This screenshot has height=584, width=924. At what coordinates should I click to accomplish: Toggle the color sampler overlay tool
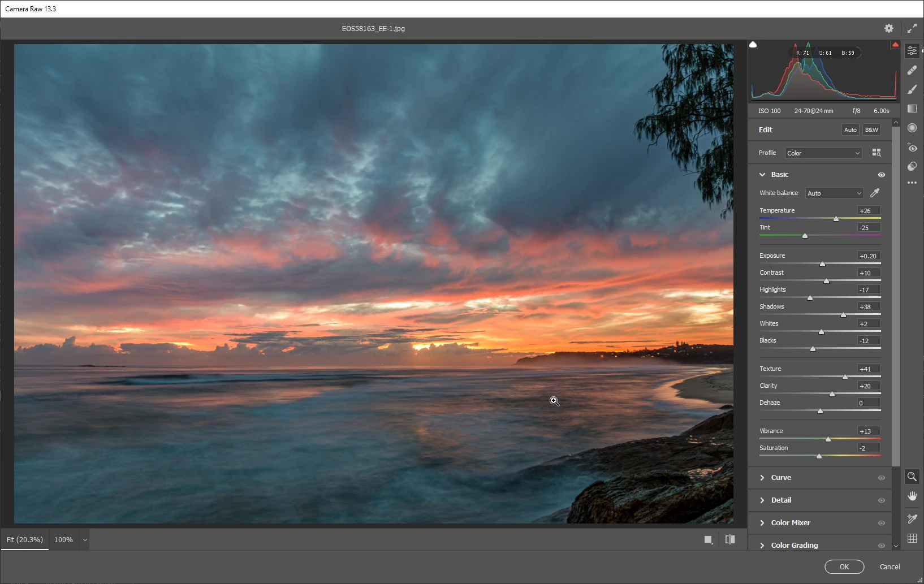point(912,518)
